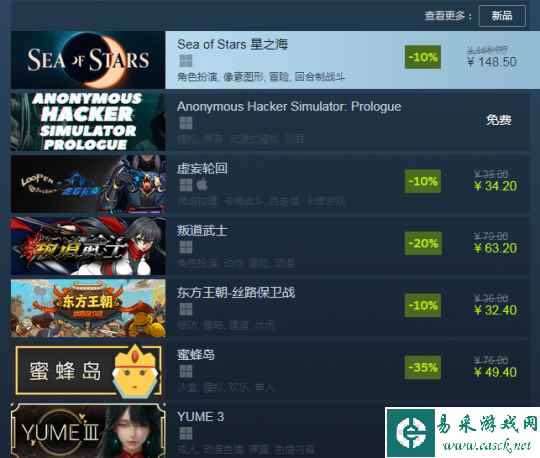Click Windows icon under 蜜蜂岛 title
The width and height of the screenshot is (540, 458).
click(186, 371)
